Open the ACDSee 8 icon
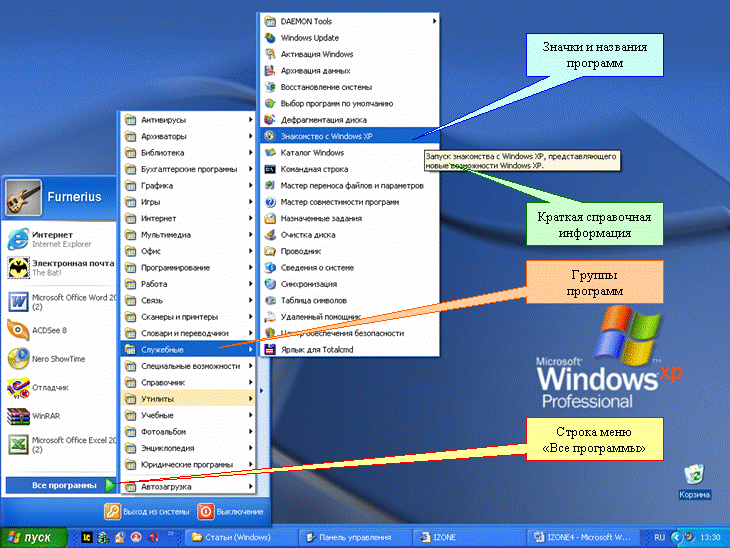Screen dimensions: 730x548 [19, 330]
